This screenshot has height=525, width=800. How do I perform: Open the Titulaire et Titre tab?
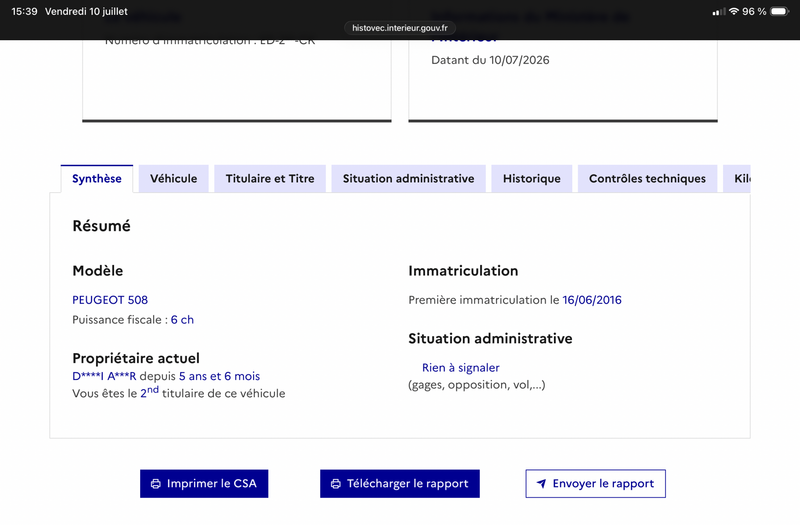(270, 179)
